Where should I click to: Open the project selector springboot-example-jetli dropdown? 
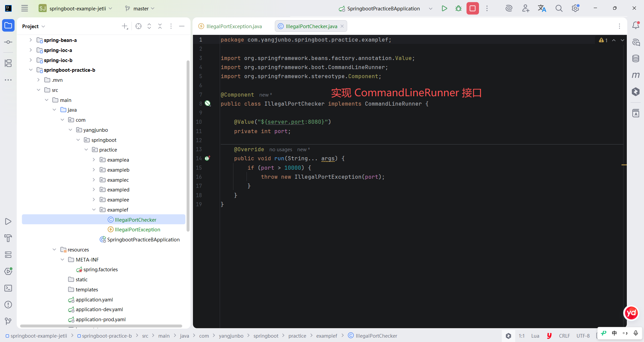(x=76, y=8)
